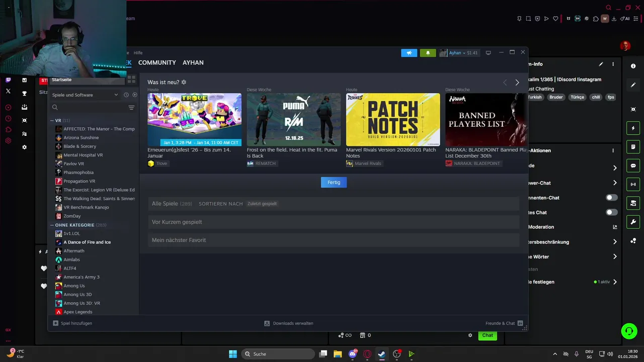This screenshot has width=644, height=362.
Task: Change sorting 'Zuletzt gespielt' dropdown
Action: 262,204
